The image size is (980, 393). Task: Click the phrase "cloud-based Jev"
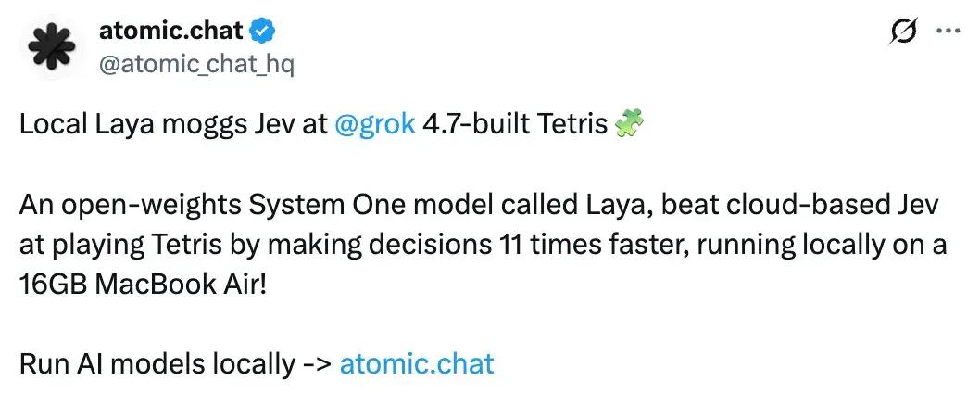tap(800, 205)
